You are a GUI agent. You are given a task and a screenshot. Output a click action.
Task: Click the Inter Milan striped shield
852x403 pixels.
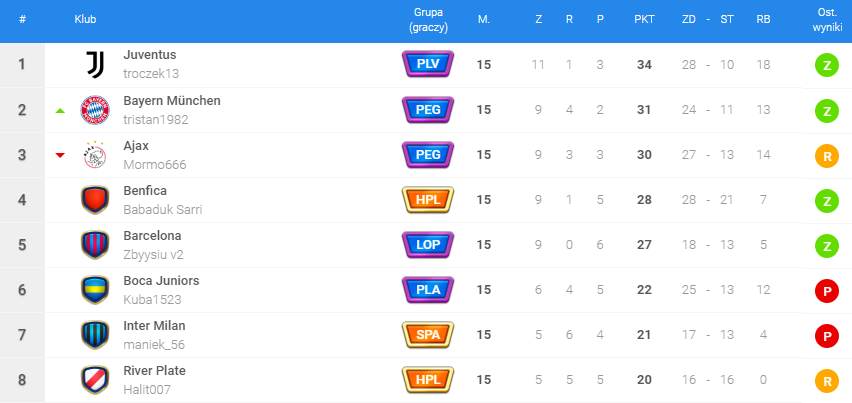(94, 335)
